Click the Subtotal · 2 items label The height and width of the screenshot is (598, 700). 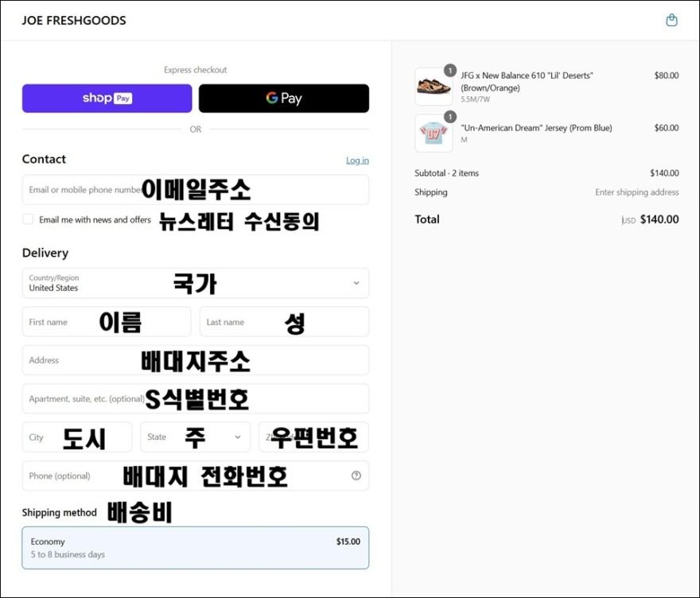point(446,173)
